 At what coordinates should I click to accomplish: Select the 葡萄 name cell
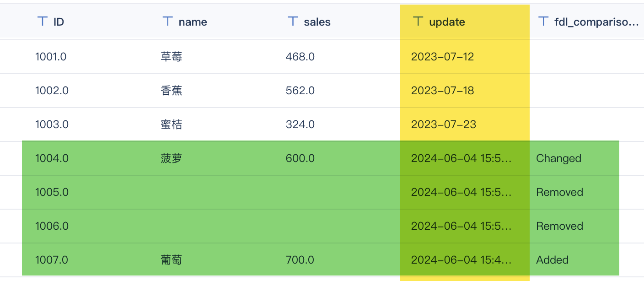tap(172, 260)
